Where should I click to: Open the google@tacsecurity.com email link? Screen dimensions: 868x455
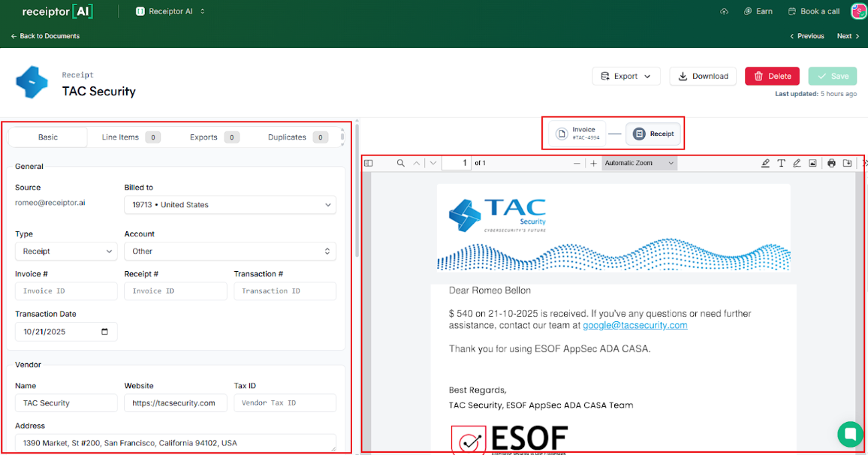coord(635,325)
